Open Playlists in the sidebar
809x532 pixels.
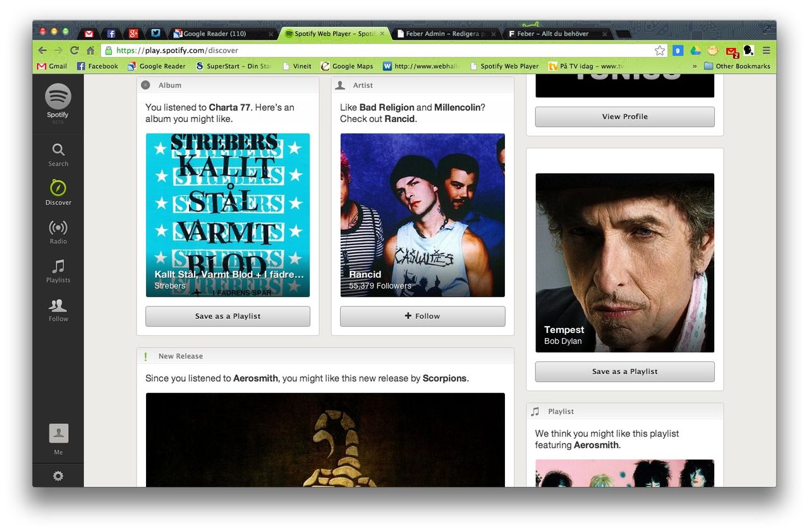(x=58, y=270)
